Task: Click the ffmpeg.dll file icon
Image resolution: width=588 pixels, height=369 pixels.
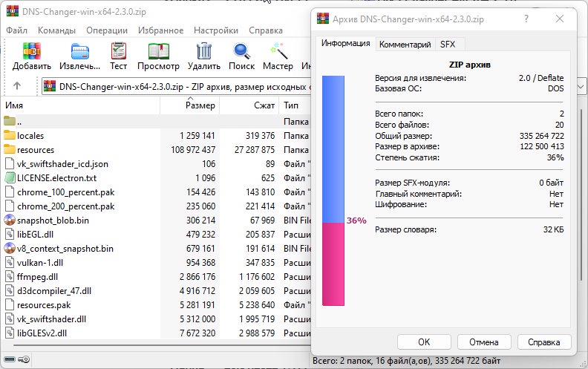Action: pyautogui.click(x=10, y=277)
